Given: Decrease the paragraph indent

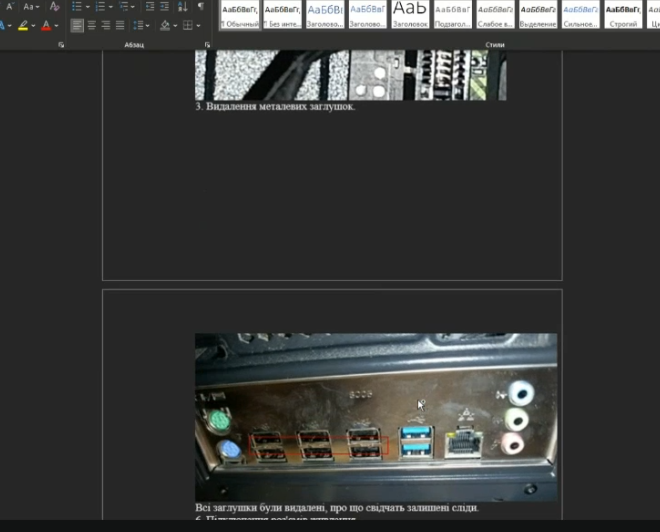Looking at the screenshot, I should point(150,6).
